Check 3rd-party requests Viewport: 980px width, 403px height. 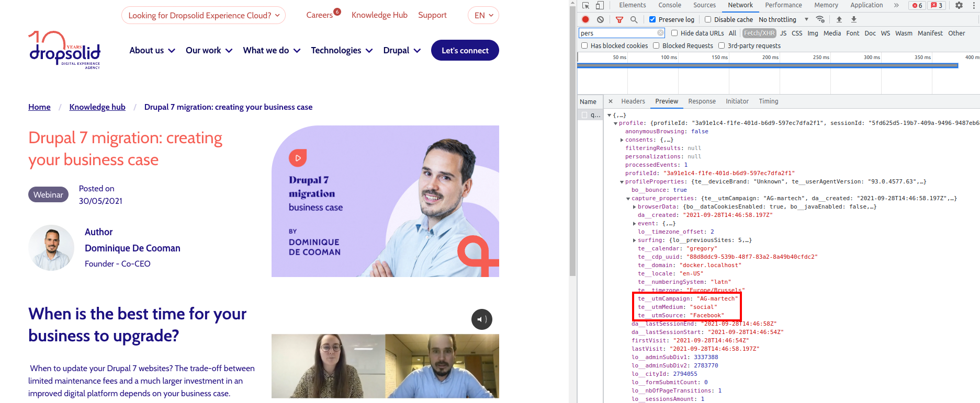722,45
